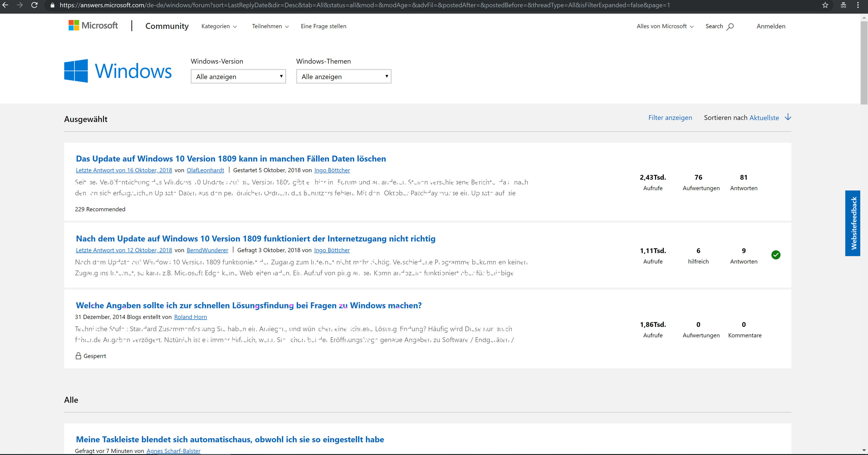Click the 0 Kommentare count
868x455 pixels.
coord(745,329)
